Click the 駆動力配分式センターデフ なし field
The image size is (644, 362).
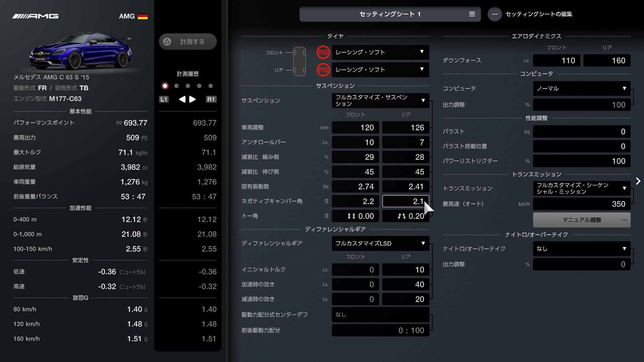380,315
